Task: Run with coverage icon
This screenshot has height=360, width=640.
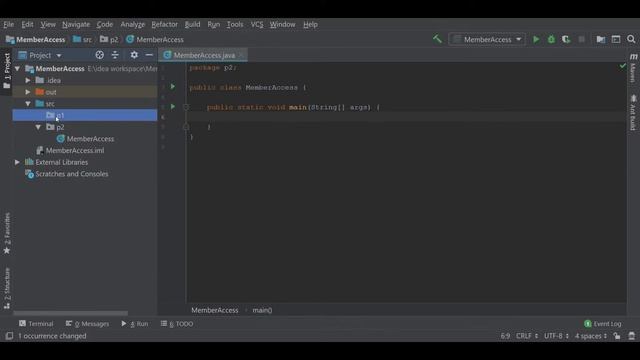Action: tap(566, 40)
